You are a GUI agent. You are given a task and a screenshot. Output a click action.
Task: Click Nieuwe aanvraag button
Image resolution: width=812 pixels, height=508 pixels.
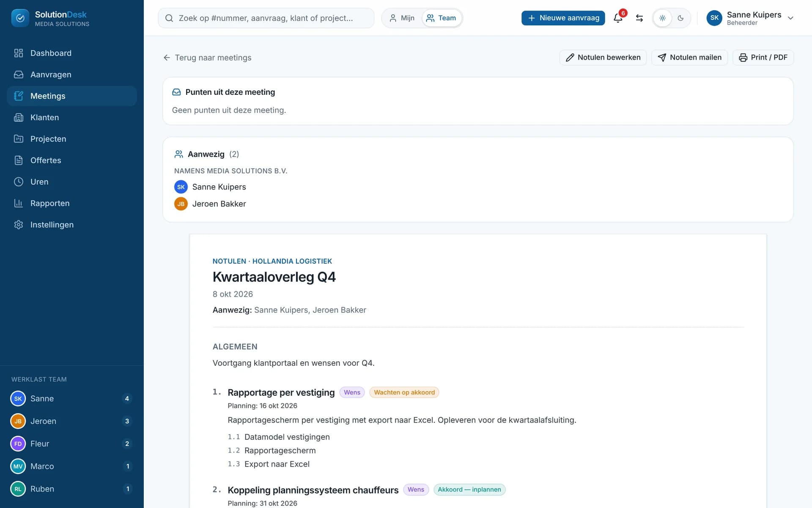tap(563, 18)
